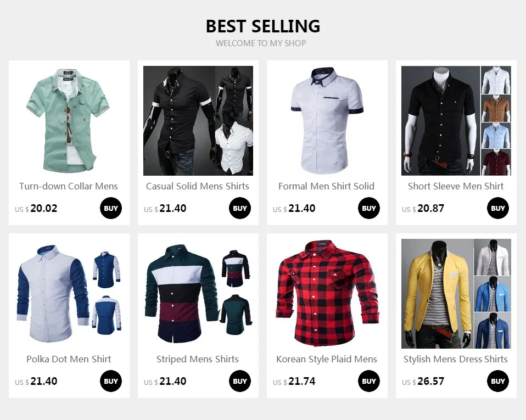Click BUY for Turn-down Collar Mens shirt

[111, 208]
